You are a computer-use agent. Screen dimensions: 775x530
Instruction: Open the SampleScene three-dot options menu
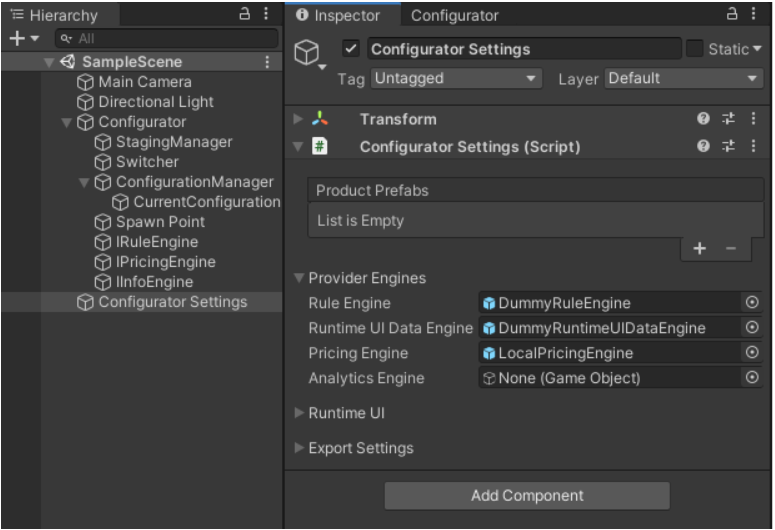click(267, 62)
